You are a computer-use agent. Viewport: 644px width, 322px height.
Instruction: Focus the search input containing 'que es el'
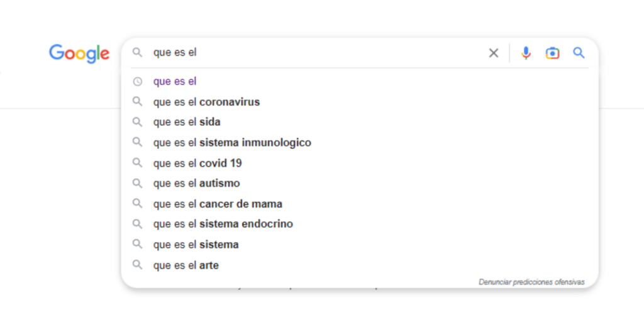tap(316, 53)
